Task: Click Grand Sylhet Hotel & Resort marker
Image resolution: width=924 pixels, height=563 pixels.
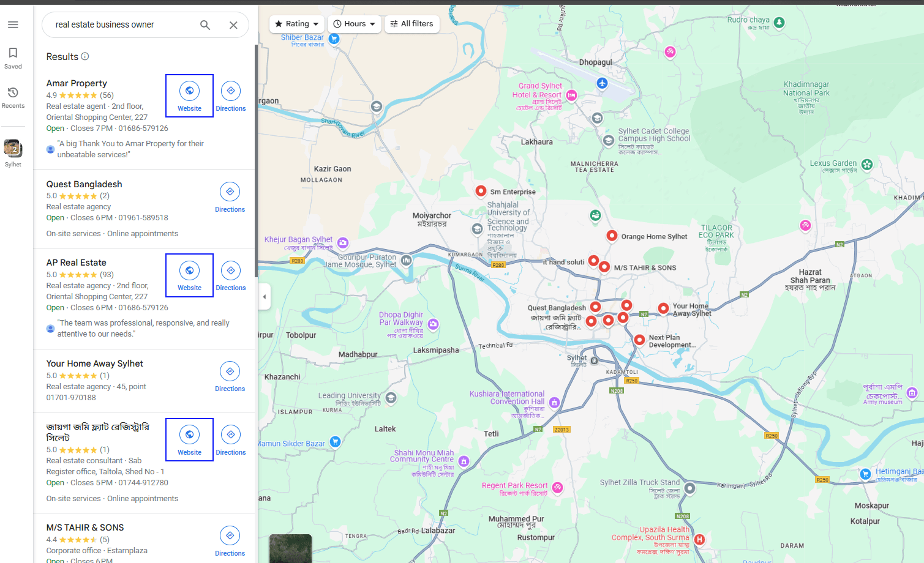Action: pos(571,95)
